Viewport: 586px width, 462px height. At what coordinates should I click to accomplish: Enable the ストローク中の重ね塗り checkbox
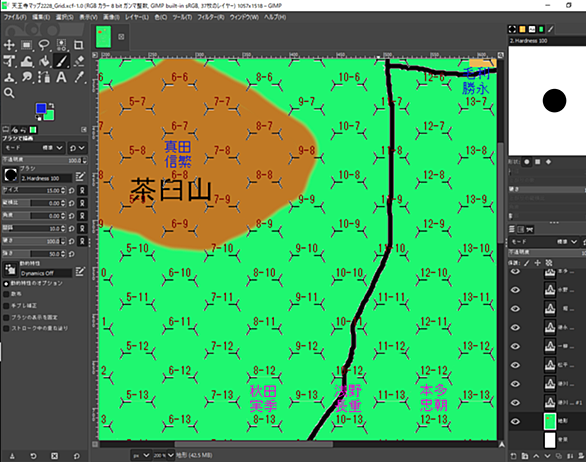[6, 329]
